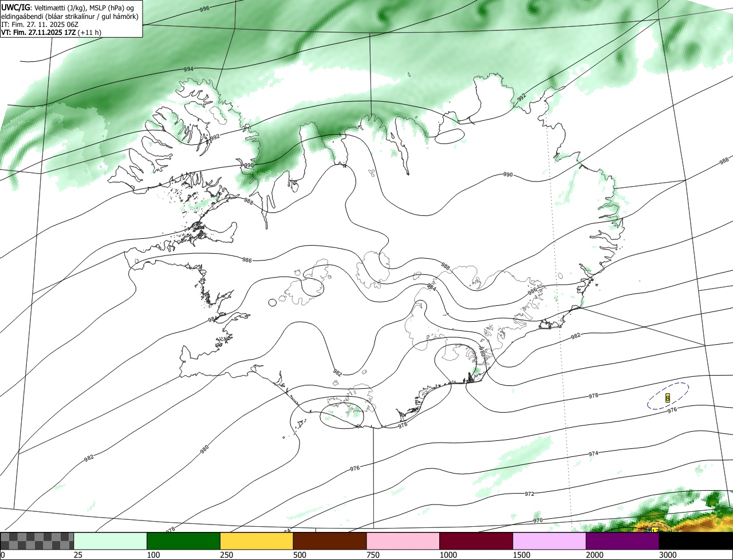Click the yellow lightning marker labeled 8
The image size is (733, 560).
coord(668,397)
